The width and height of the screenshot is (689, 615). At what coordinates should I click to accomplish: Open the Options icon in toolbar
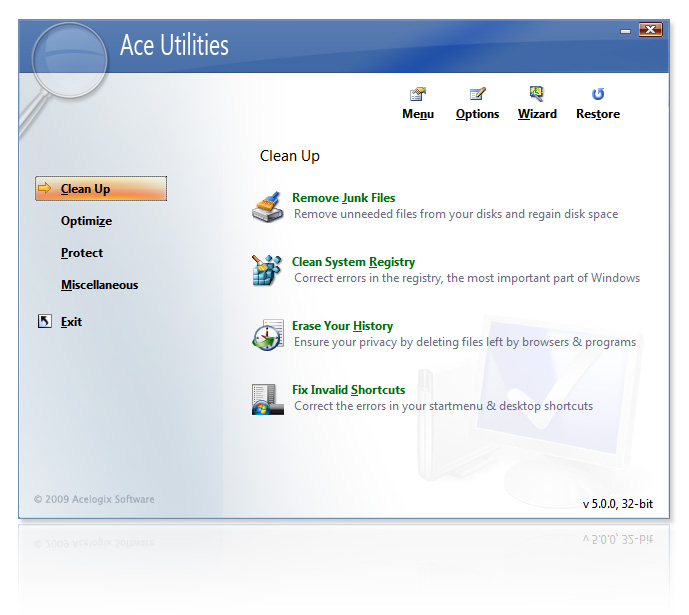(x=477, y=95)
